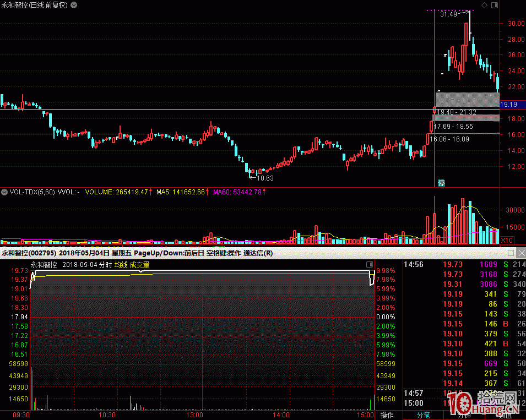Expand the VOL-TDX indicator dropdown arrow

tap(4, 192)
